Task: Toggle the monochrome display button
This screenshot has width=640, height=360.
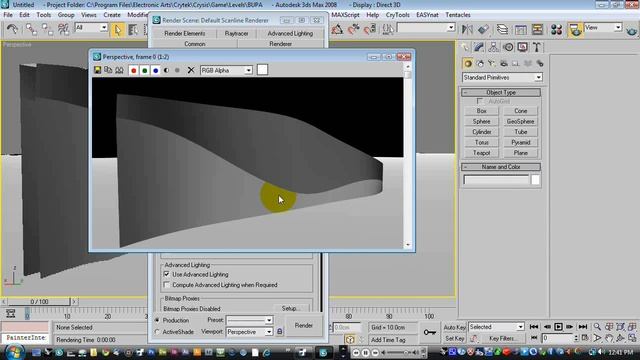Action: pos(177,70)
